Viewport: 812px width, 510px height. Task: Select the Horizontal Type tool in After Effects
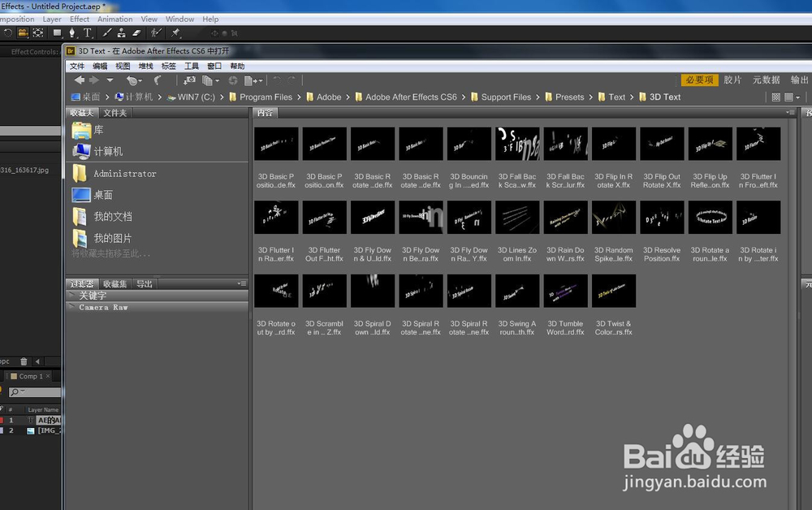88,33
